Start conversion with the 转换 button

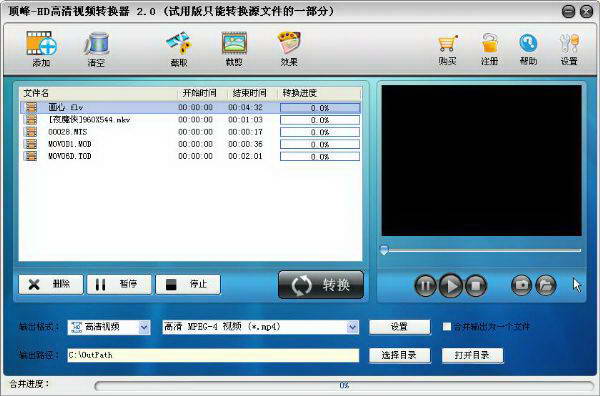(x=321, y=285)
